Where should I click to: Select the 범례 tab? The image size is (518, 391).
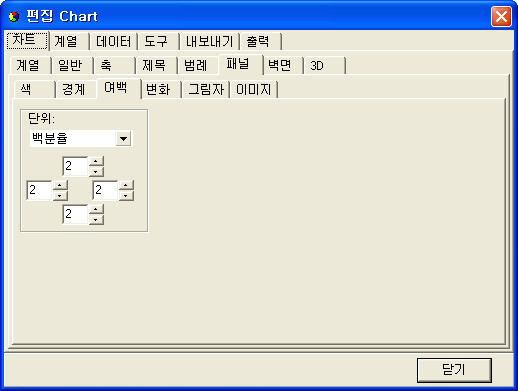(198, 65)
